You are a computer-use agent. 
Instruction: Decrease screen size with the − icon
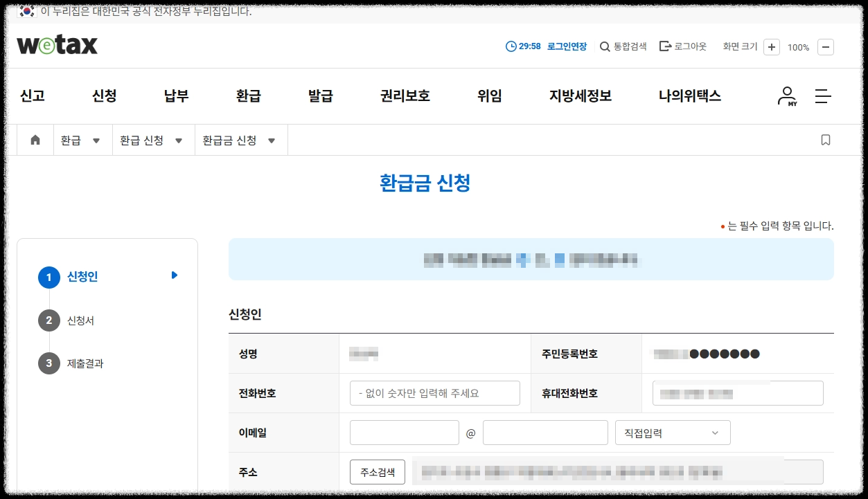(x=826, y=46)
